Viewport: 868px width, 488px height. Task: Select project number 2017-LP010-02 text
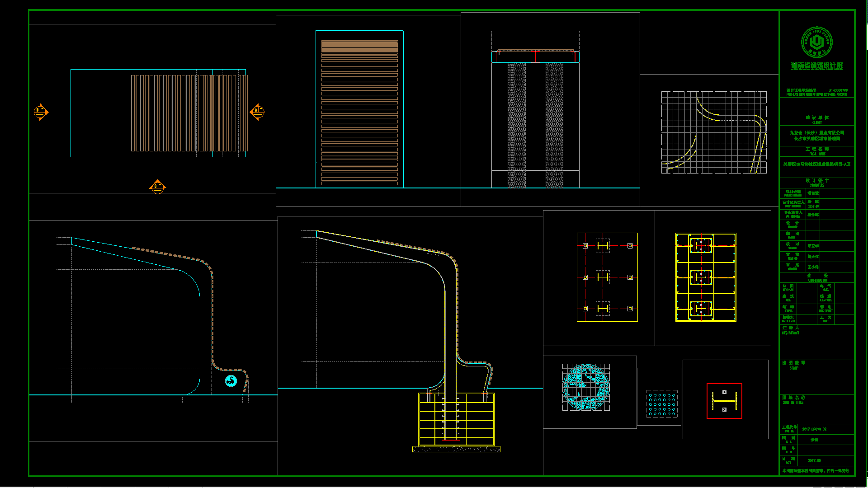(814, 429)
